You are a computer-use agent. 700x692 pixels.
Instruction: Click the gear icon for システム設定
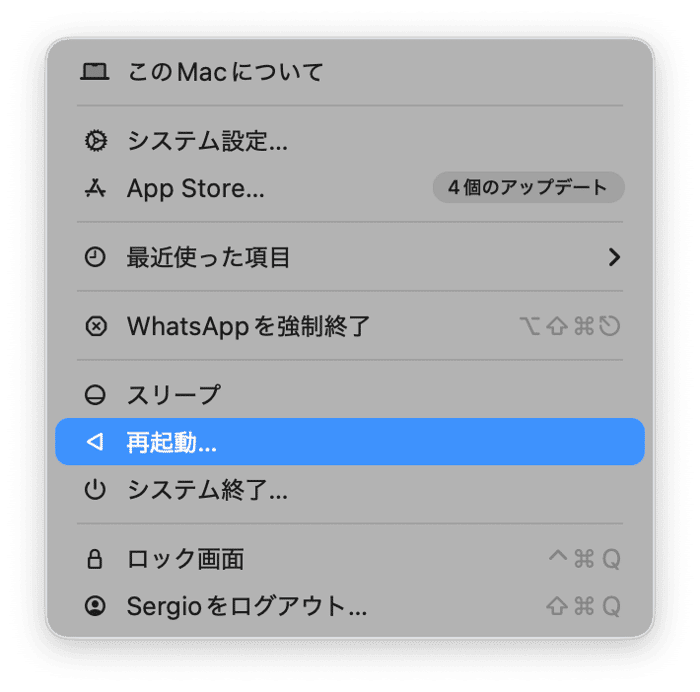(x=95, y=141)
